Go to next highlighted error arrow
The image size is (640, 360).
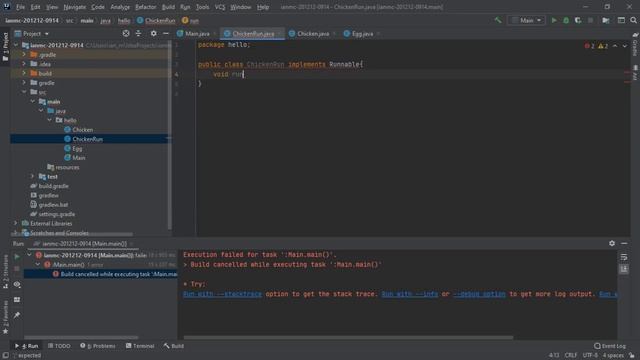coord(625,46)
